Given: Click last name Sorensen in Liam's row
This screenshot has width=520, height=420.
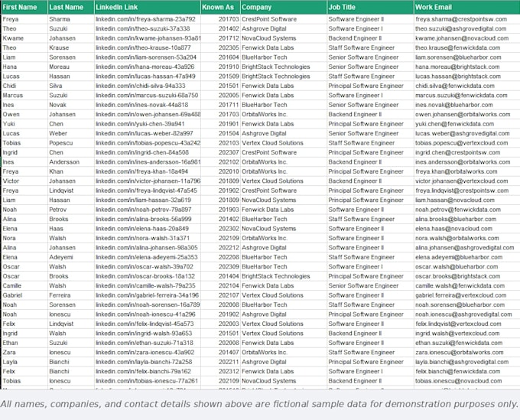Looking at the screenshot, I should (x=71, y=57).
